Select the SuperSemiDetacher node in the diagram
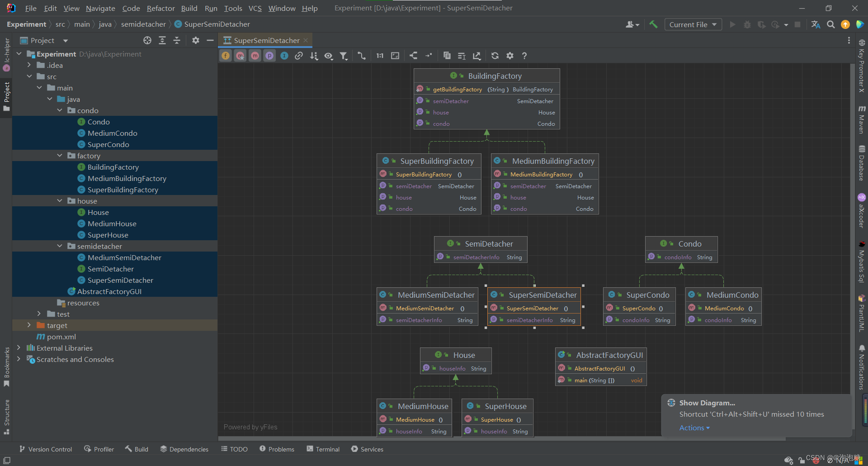 click(534, 295)
